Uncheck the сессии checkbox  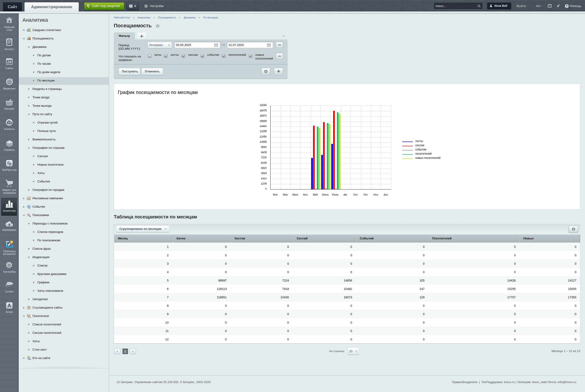coord(183,56)
